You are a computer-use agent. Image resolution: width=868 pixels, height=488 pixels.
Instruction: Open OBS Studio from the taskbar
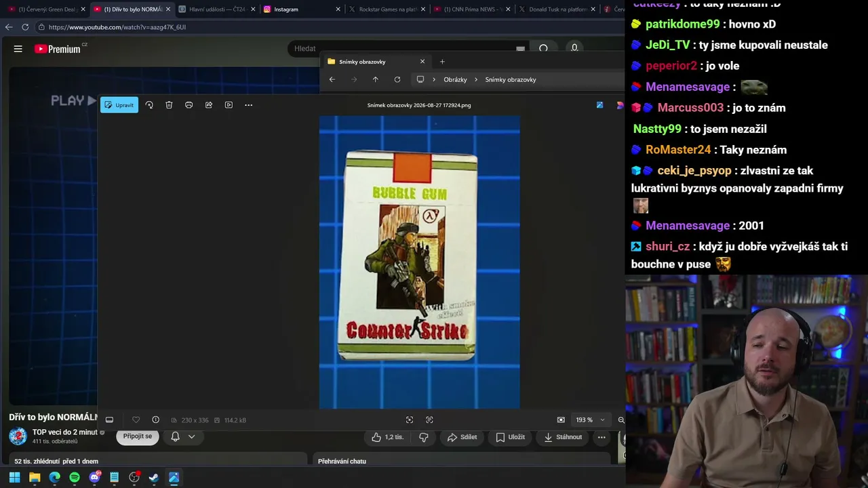134,477
